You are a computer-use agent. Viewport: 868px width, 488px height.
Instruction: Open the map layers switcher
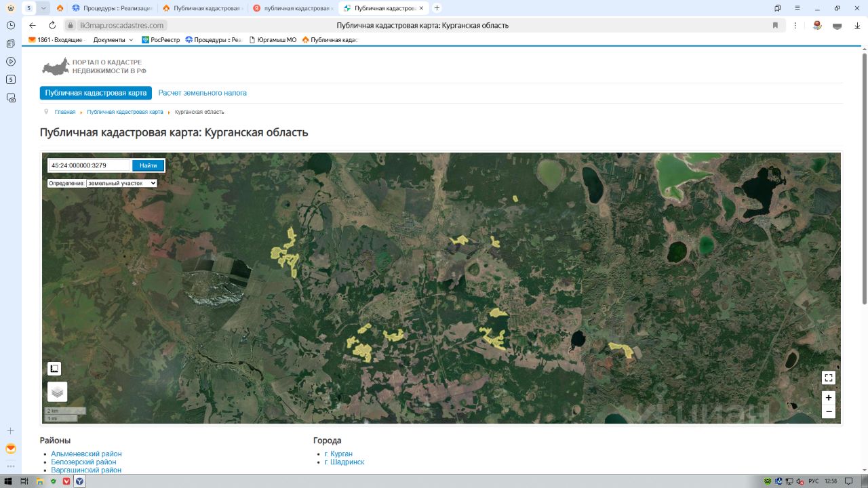point(57,391)
